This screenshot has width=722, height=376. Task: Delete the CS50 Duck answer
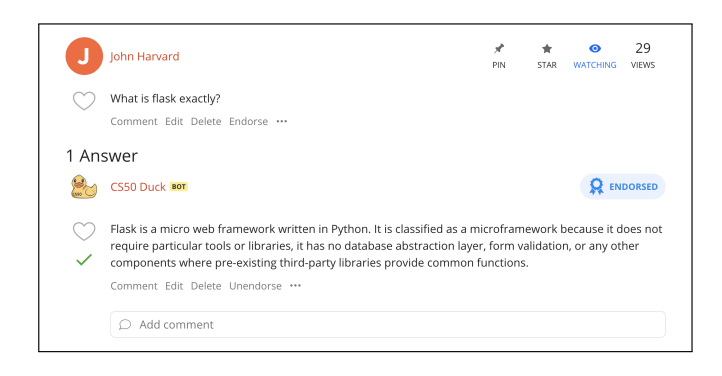(x=206, y=286)
